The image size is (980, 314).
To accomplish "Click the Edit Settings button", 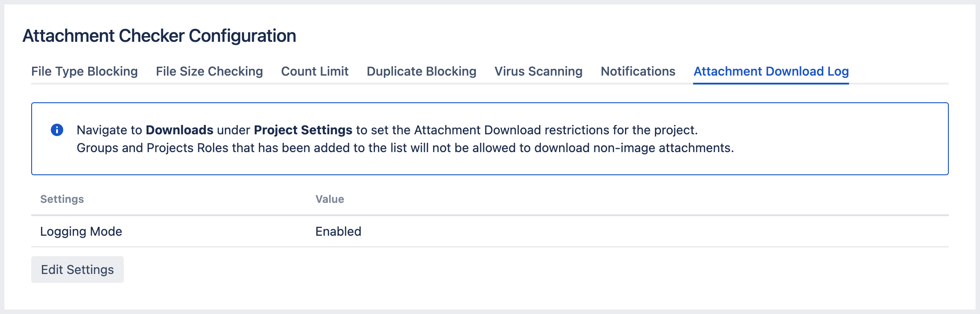I will (77, 269).
